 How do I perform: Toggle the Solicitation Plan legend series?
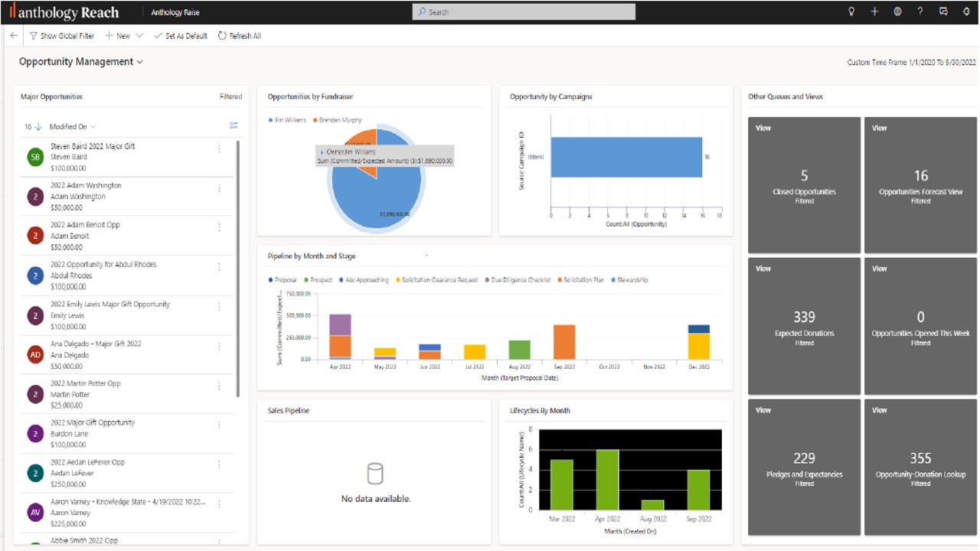(580, 280)
